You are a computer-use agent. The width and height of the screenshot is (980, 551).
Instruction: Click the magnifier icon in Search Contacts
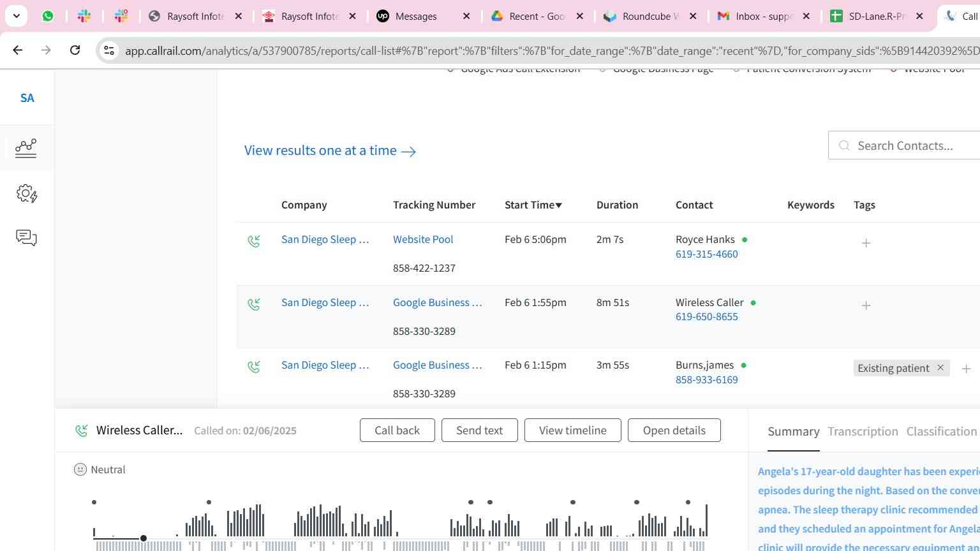click(x=844, y=146)
